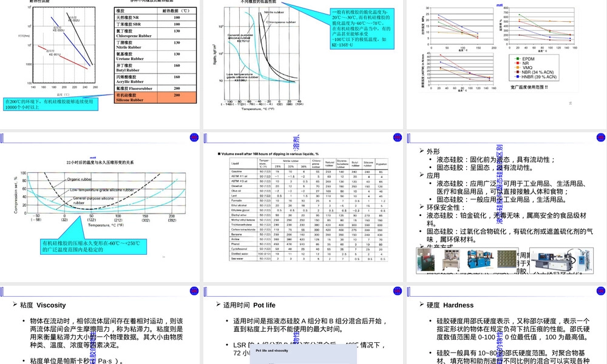Screen dimensions: 607x364
Task: Click the 应用 heading
Action: coord(433,175)
